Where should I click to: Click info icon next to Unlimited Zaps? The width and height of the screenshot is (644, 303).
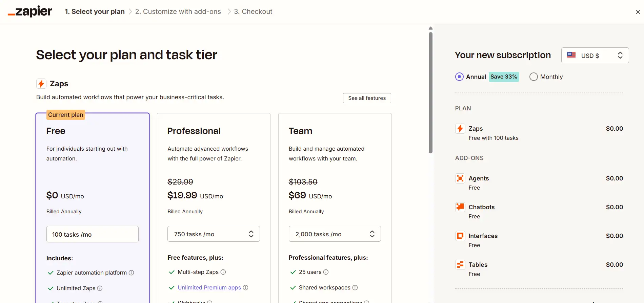point(100,288)
